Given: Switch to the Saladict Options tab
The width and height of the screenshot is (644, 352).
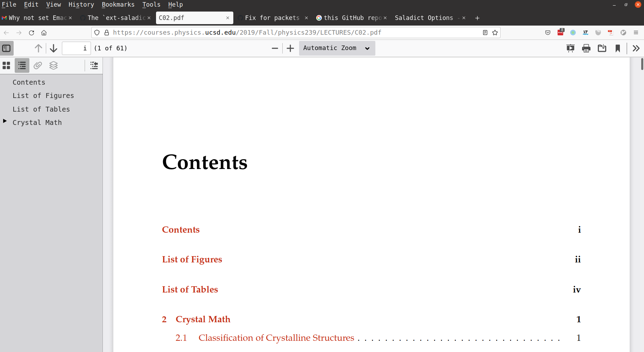Looking at the screenshot, I should tap(424, 18).
